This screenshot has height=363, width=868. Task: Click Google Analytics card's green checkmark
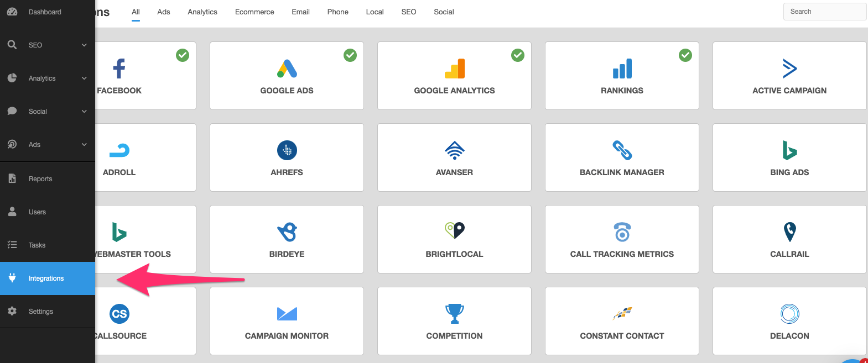(518, 55)
